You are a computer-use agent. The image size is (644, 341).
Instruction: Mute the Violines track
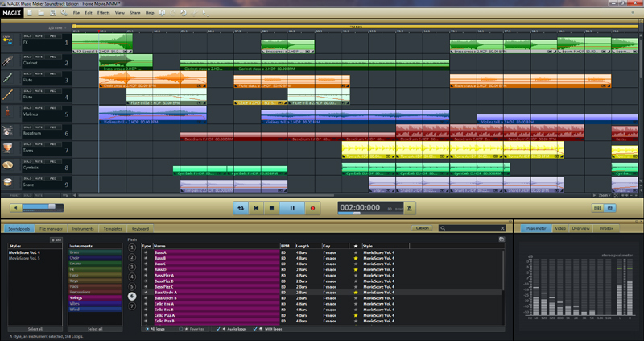pyautogui.click(x=39, y=108)
